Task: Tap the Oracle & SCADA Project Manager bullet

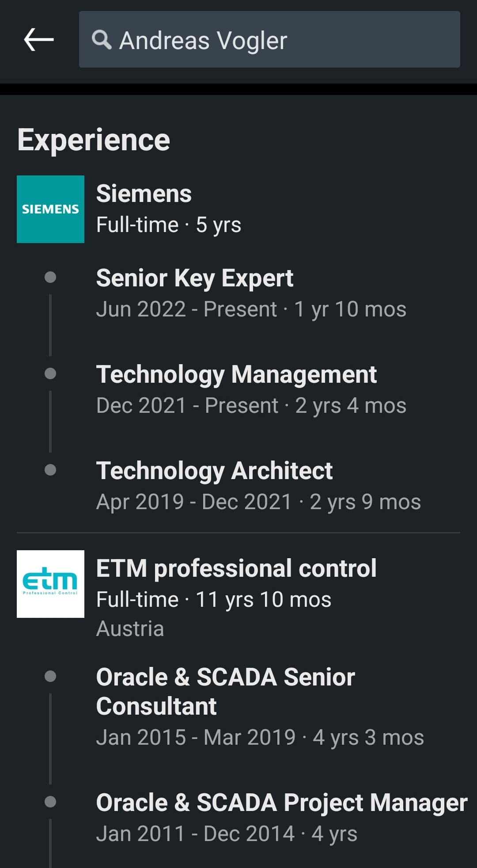Action: (50, 802)
